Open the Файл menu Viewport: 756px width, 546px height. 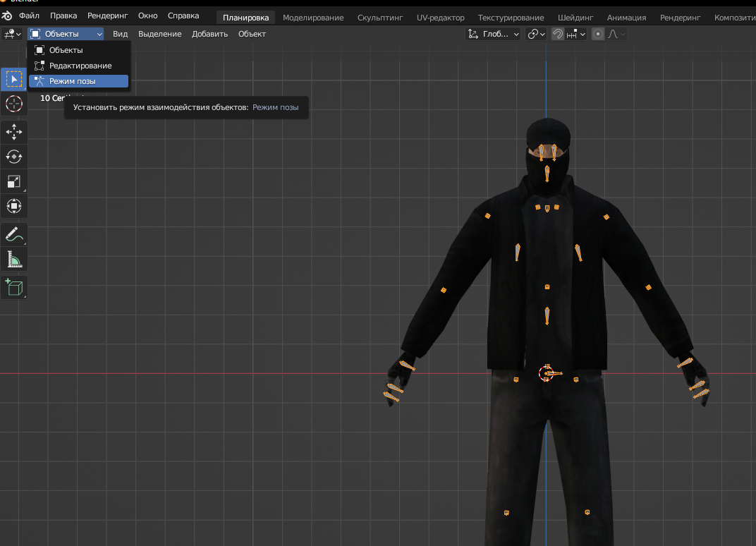click(x=29, y=16)
